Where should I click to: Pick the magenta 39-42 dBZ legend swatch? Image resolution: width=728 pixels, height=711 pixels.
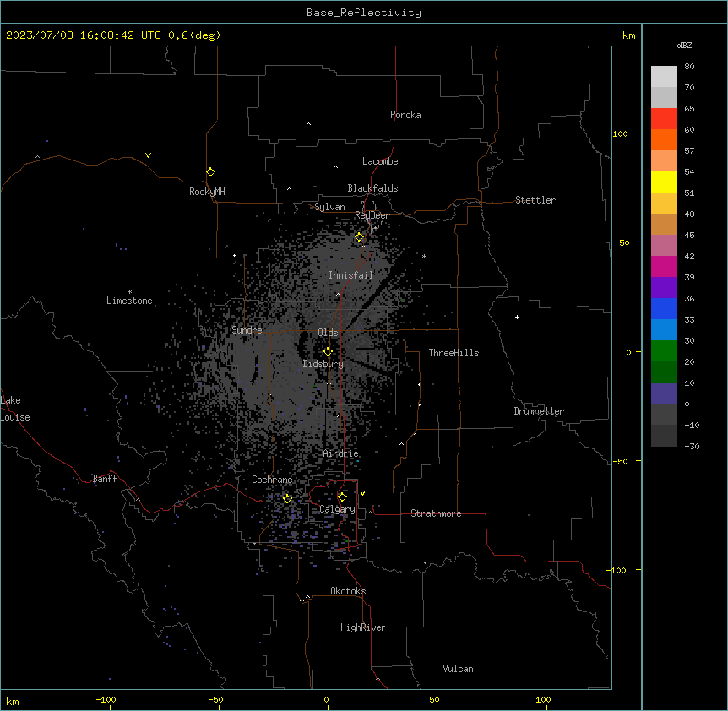tap(664, 266)
